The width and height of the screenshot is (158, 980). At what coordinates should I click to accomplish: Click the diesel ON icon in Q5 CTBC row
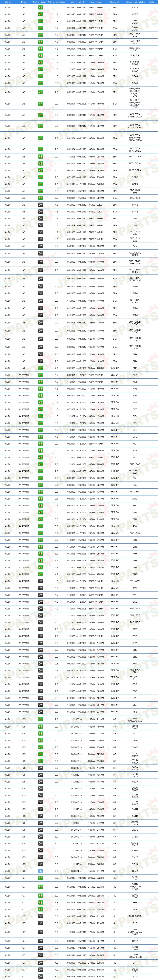(x=40, y=836)
